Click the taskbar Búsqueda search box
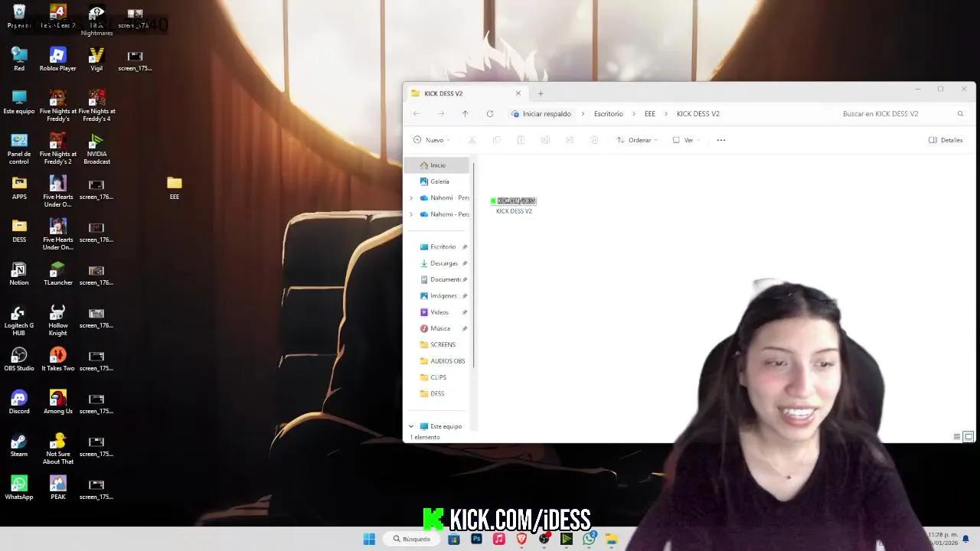This screenshot has width=980, height=551. [412, 539]
